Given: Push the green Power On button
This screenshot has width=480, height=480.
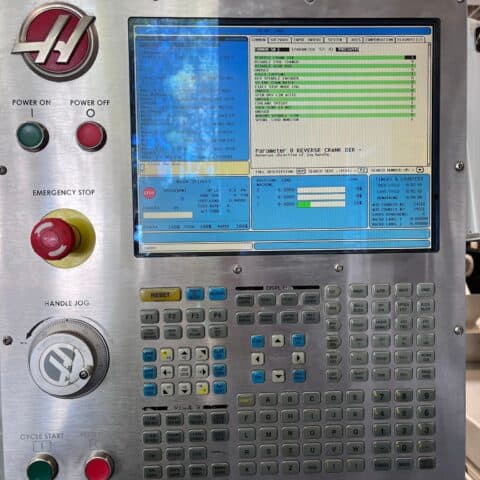Looking at the screenshot, I should point(32,136).
